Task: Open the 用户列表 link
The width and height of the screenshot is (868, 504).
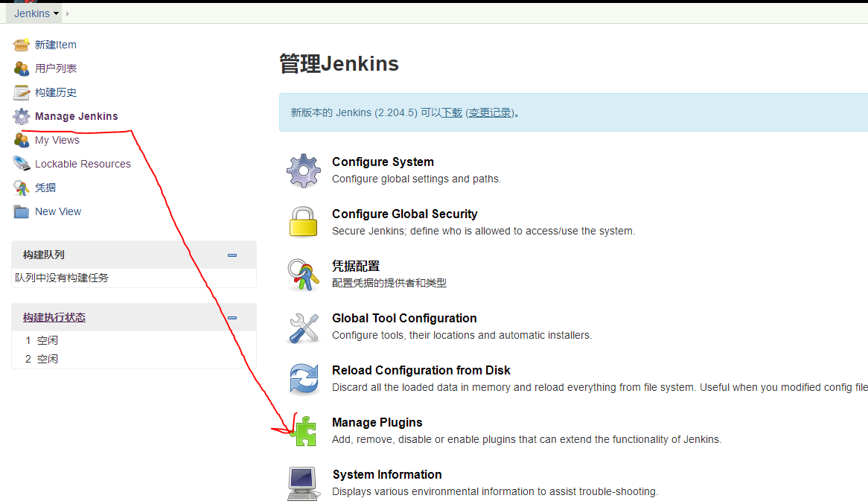Action: [x=55, y=68]
